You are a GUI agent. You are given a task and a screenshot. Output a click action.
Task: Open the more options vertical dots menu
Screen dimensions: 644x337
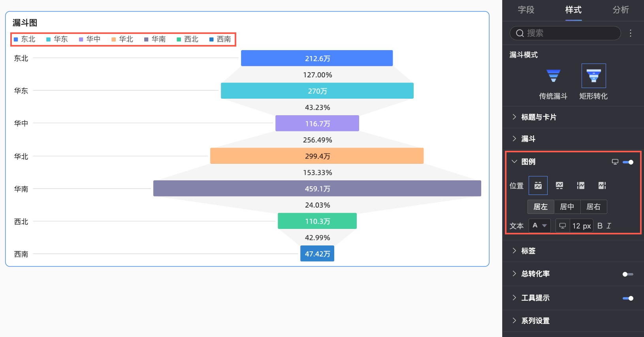631,33
